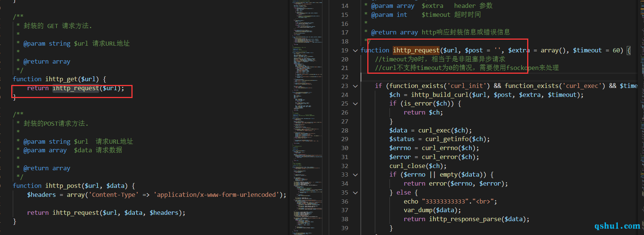Click 'return $ch;' on line 26

[x=423, y=113]
